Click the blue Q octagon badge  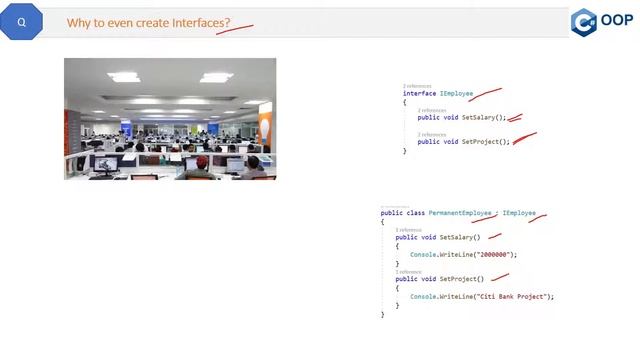(x=21, y=22)
